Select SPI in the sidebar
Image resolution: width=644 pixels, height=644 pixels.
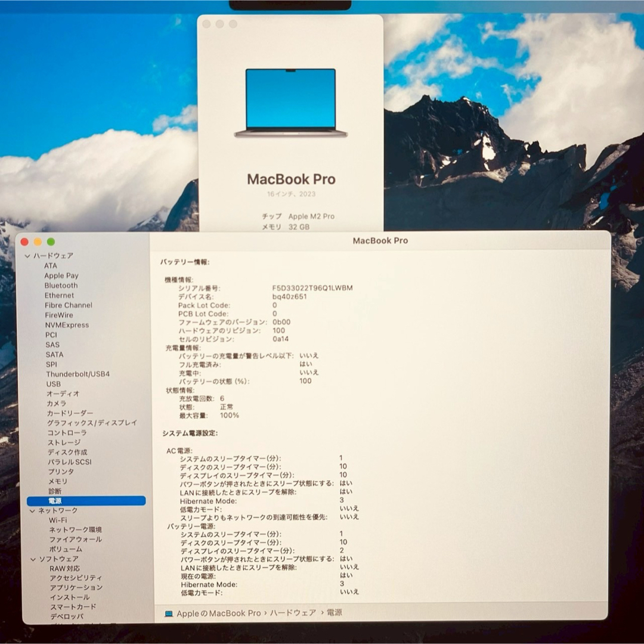(51, 364)
